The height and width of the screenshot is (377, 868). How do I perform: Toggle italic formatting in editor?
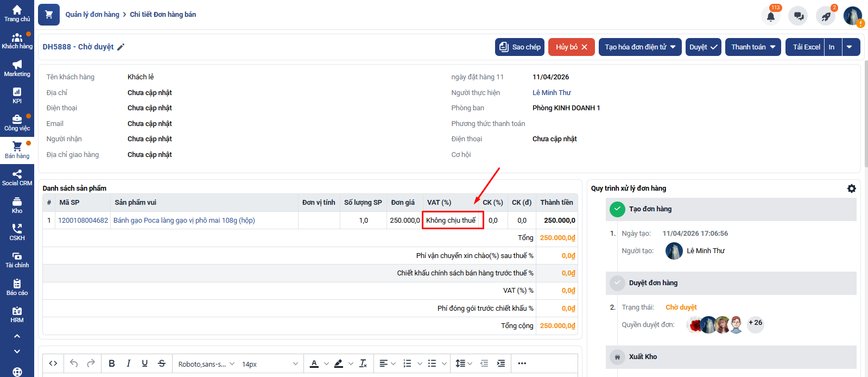coord(129,363)
